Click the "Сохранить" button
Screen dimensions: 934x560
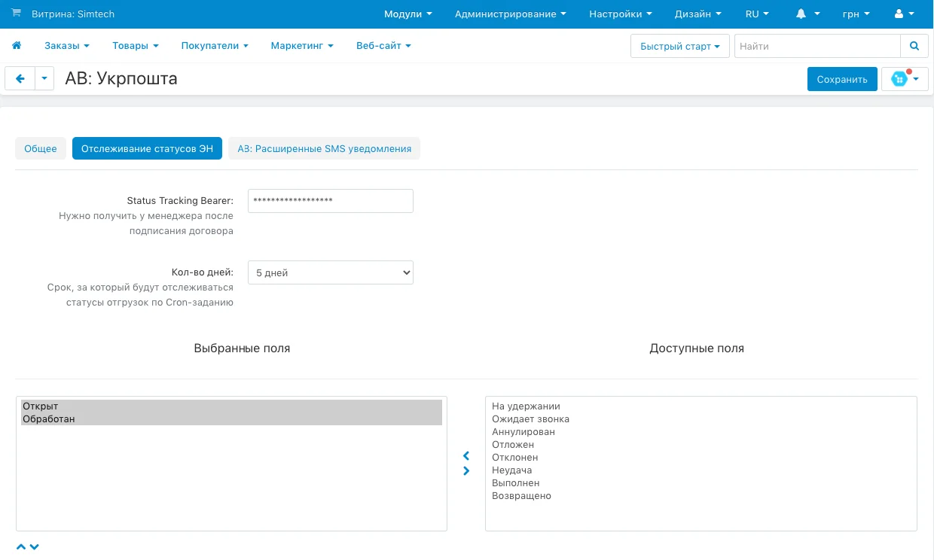pyautogui.click(x=842, y=79)
